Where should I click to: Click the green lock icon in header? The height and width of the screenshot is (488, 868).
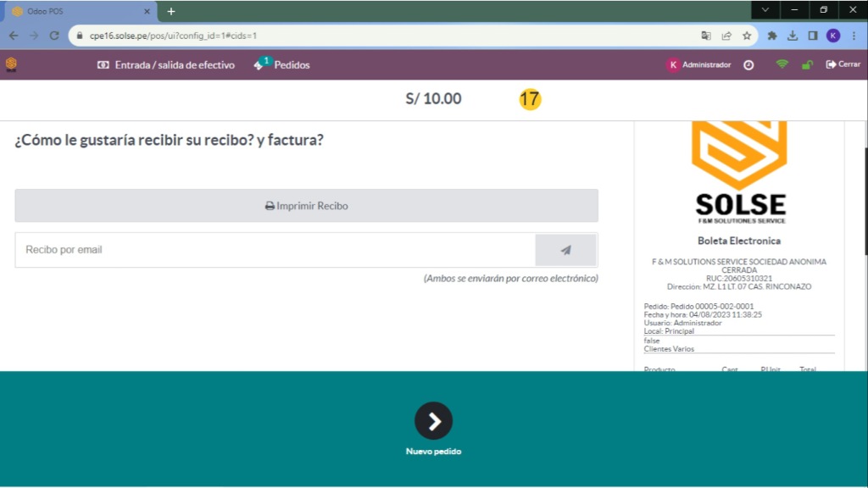[x=807, y=64]
